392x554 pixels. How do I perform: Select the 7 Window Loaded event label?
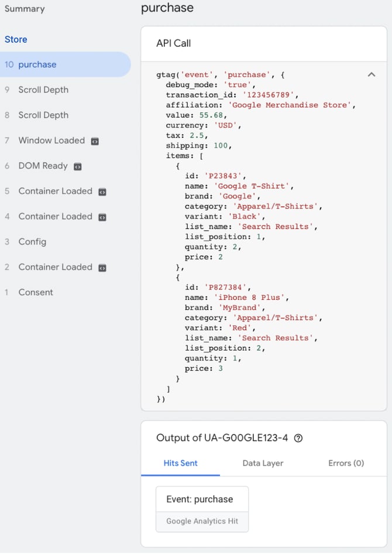pos(51,141)
